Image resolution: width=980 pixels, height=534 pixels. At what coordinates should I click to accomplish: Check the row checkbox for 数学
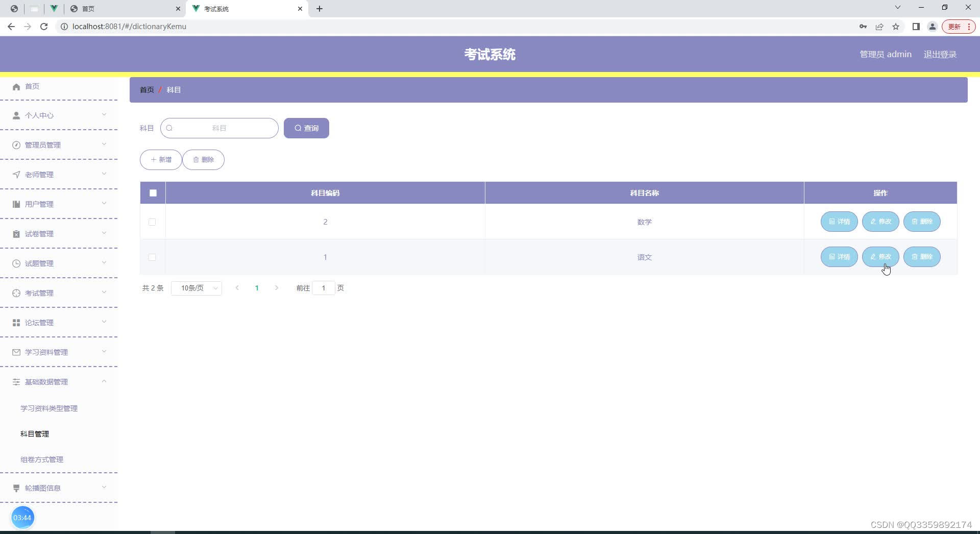[152, 222]
